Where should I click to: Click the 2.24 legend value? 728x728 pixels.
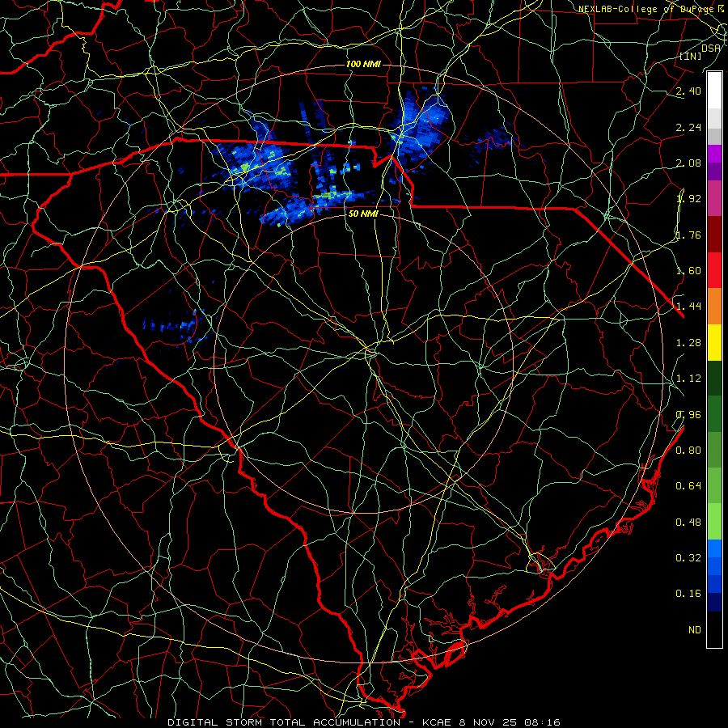[688, 127]
